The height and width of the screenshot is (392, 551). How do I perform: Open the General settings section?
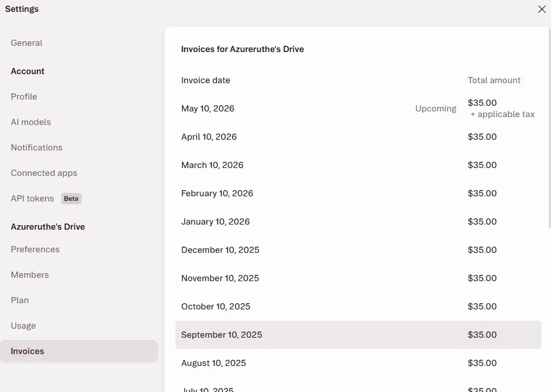27,43
